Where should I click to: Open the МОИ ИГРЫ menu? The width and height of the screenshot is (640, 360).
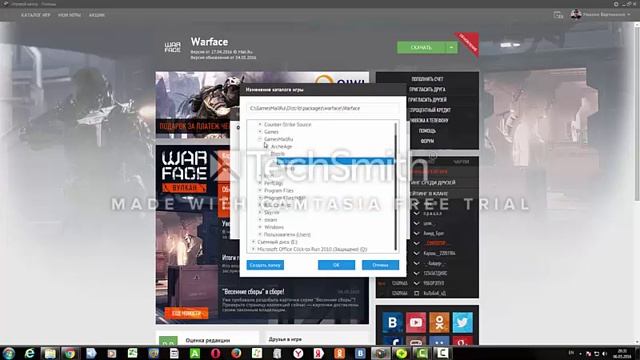click(x=69, y=15)
